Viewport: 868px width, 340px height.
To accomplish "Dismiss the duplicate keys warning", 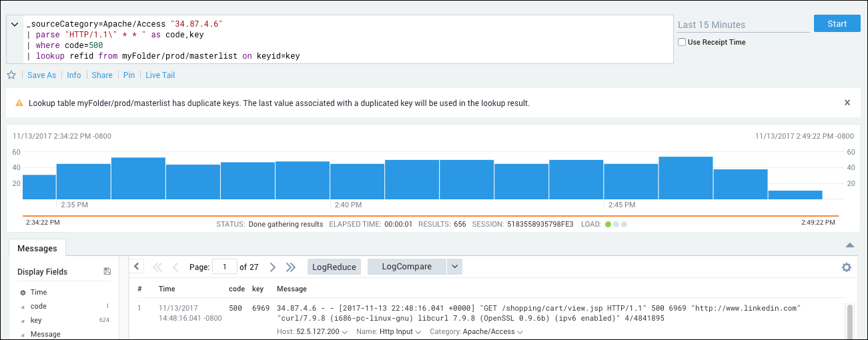I will (847, 103).
